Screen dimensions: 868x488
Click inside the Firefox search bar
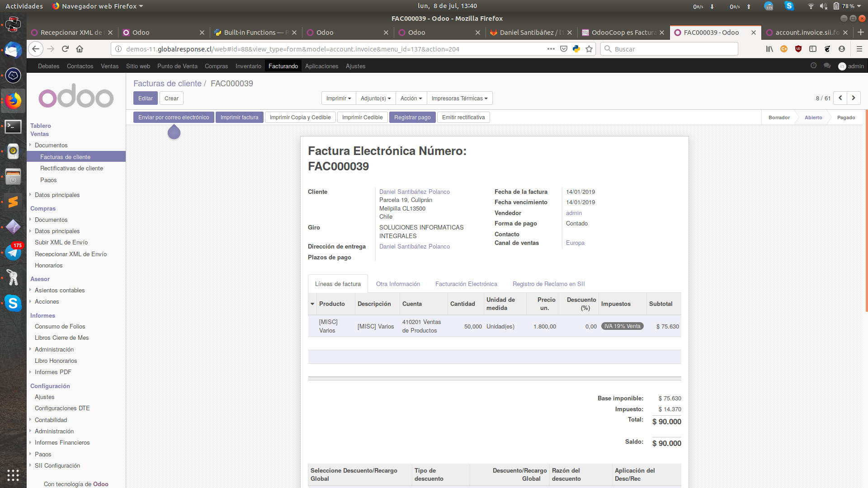(x=669, y=49)
